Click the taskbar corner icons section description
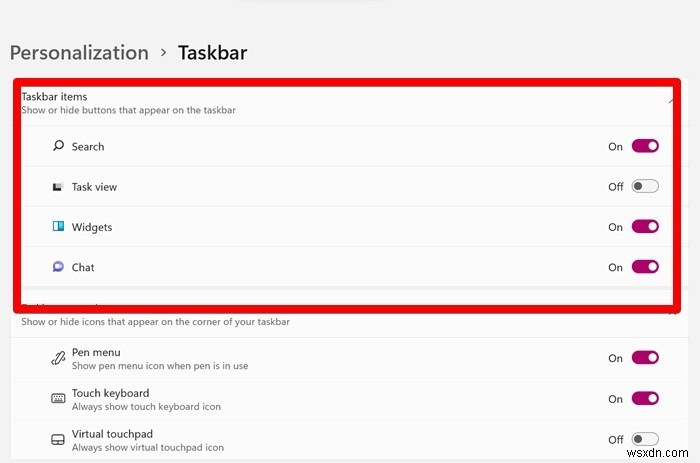700x463 pixels. tap(155, 321)
